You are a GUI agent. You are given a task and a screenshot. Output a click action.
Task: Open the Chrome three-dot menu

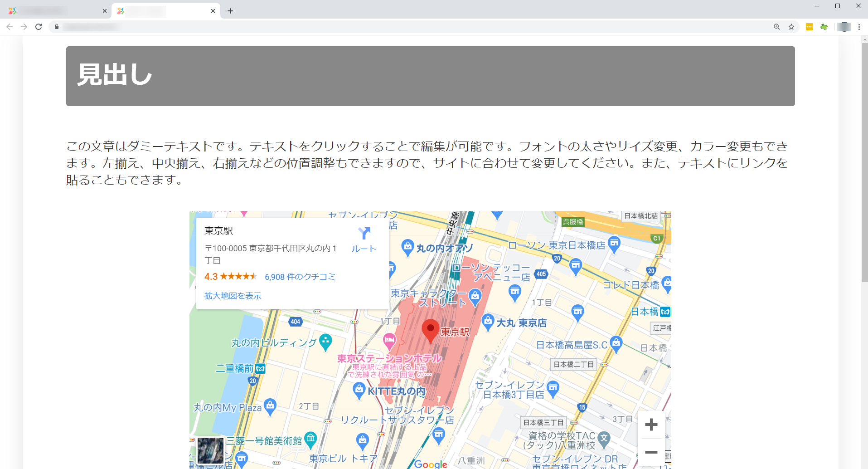pos(859,27)
